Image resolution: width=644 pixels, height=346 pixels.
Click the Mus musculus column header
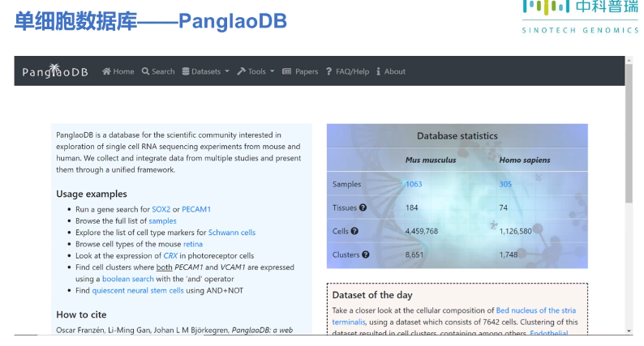coord(431,160)
